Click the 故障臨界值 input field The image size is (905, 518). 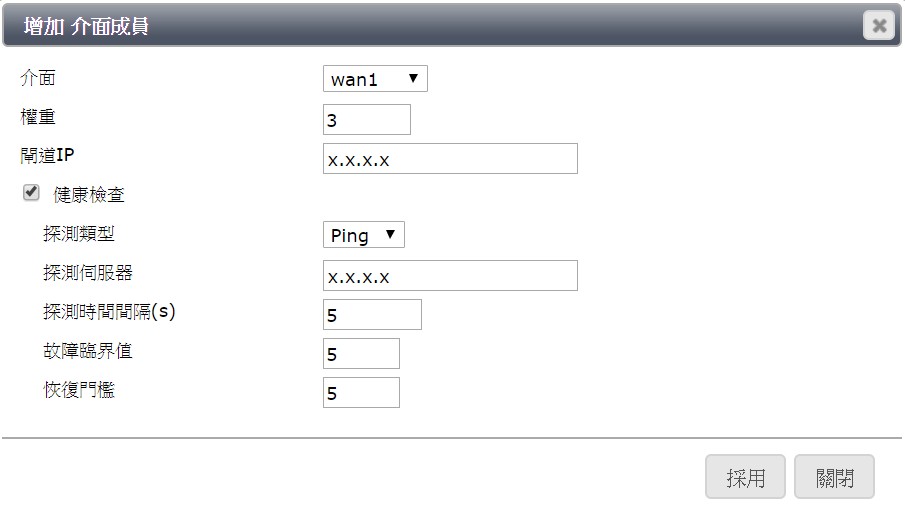(x=361, y=354)
